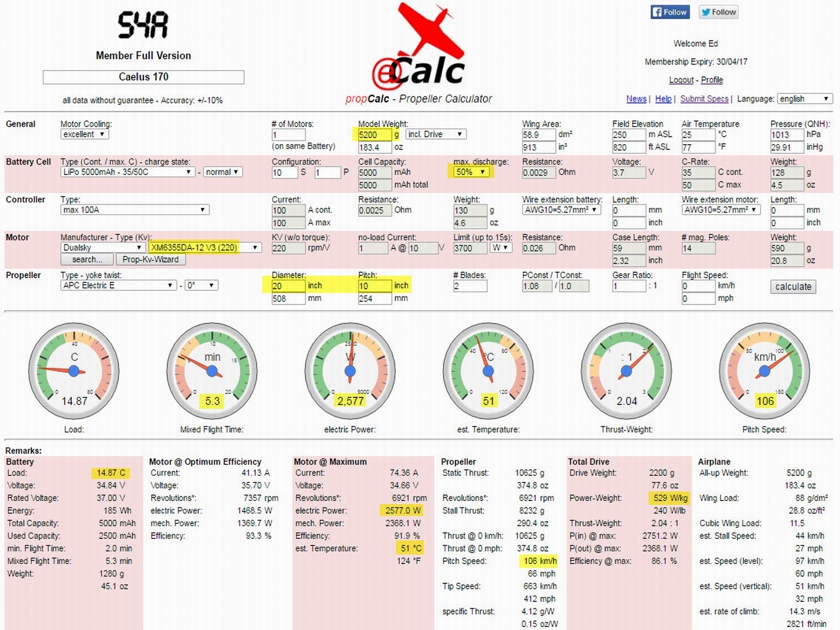Click the battery cell Weight g field

pyautogui.click(x=787, y=173)
